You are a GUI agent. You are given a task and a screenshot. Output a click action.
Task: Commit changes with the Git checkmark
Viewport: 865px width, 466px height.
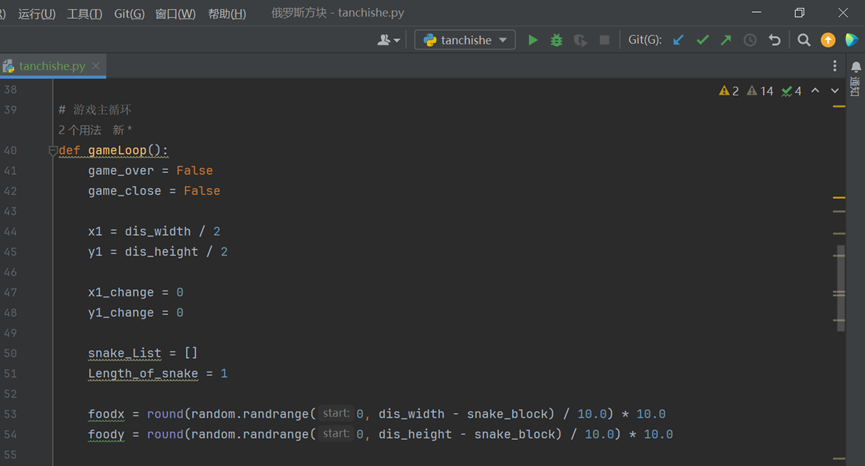[x=703, y=40]
